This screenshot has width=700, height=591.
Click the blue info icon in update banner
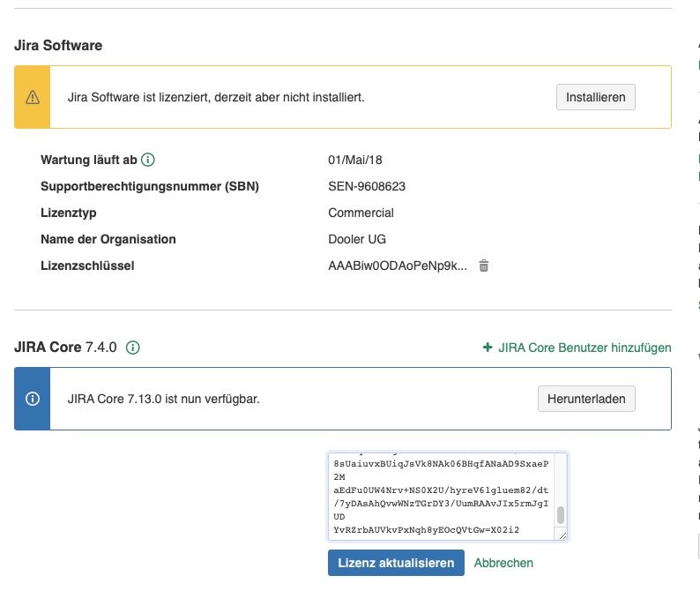(32, 399)
